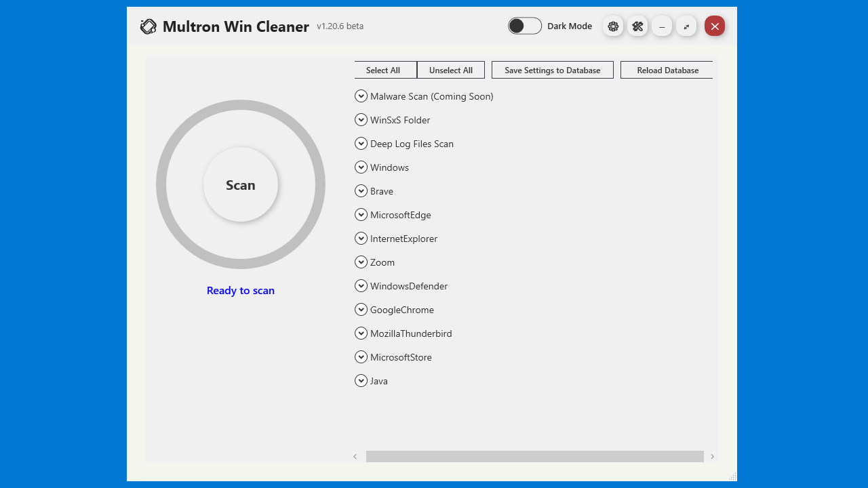The image size is (868, 488).
Task: Click the Unselect All button
Action: coord(451,70)
